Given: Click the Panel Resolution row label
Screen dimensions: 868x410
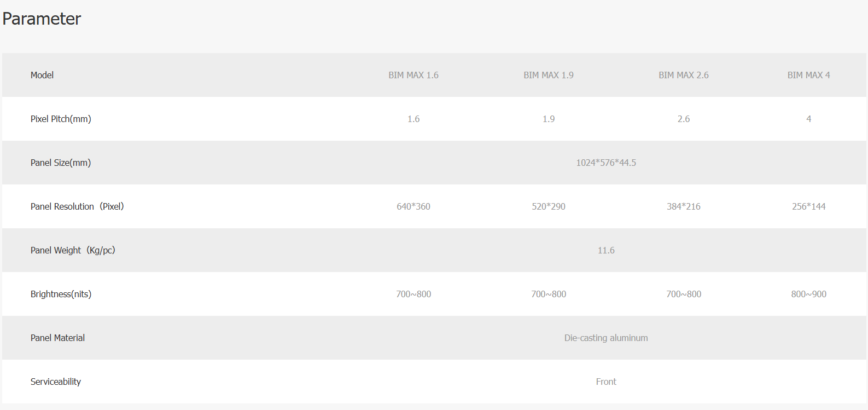Looking at the screenshot, I should tap(77, 206).
